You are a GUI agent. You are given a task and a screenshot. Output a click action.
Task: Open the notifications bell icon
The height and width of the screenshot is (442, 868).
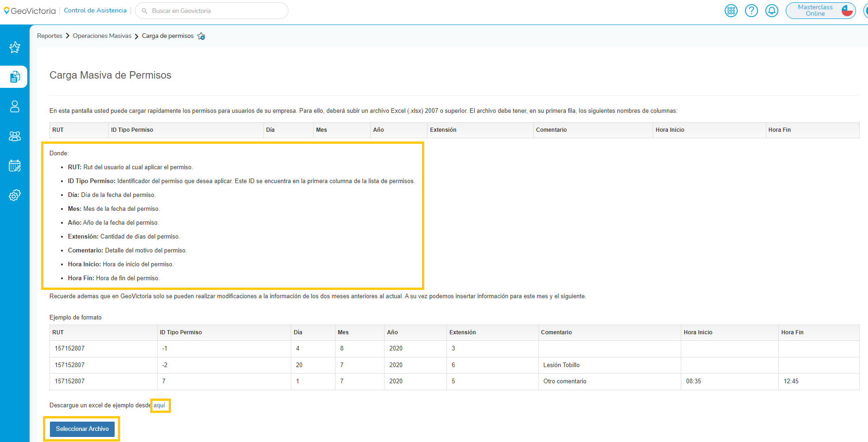pyautogui.click(x=772, y=11)
